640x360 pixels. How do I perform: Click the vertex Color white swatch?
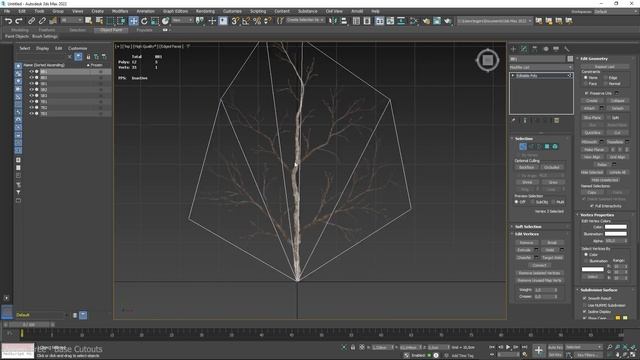point(616,227)
